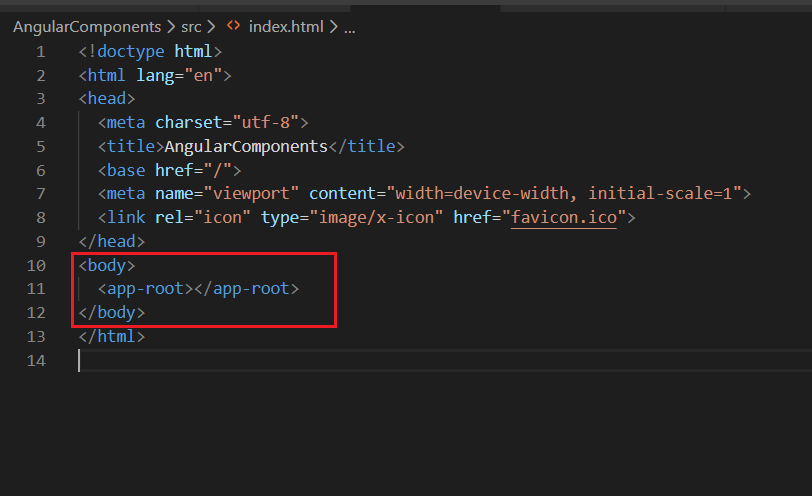Image resolution: width=812 pixels, height=496 pixels.
Task: Follow the favicon.ico link
Action: tap(564, 217)
